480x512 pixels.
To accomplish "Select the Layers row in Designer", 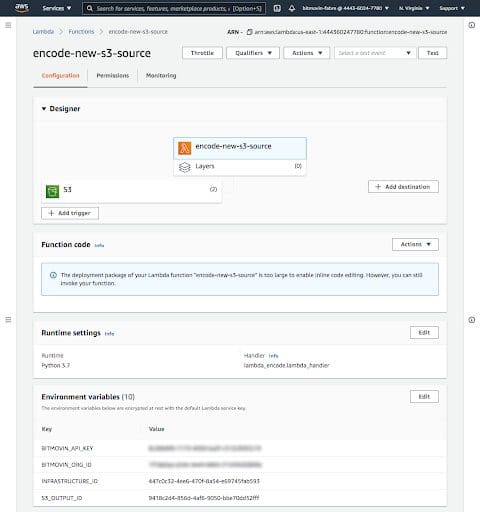I will (240, 167).
